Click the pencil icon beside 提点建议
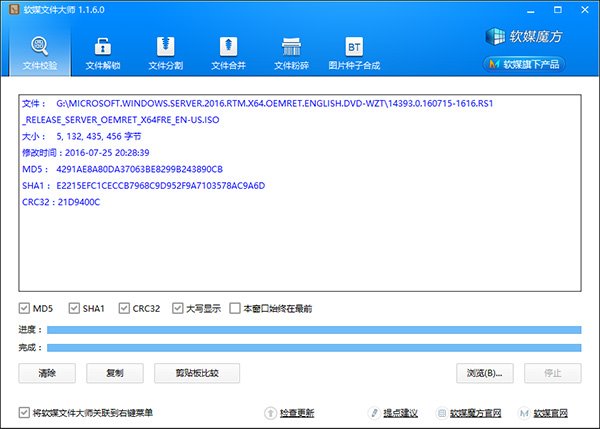600x429 pixels. (x=374, y=413)
